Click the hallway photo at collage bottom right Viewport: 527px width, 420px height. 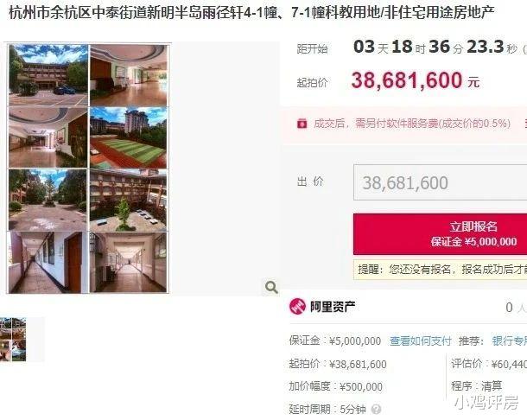coord(129,263)
